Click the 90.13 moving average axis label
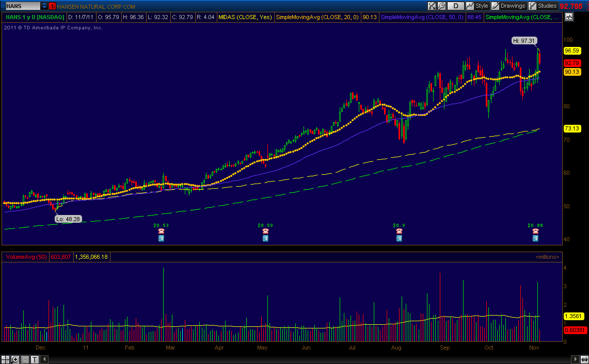The image size is (589, 364). pos(572,72)
